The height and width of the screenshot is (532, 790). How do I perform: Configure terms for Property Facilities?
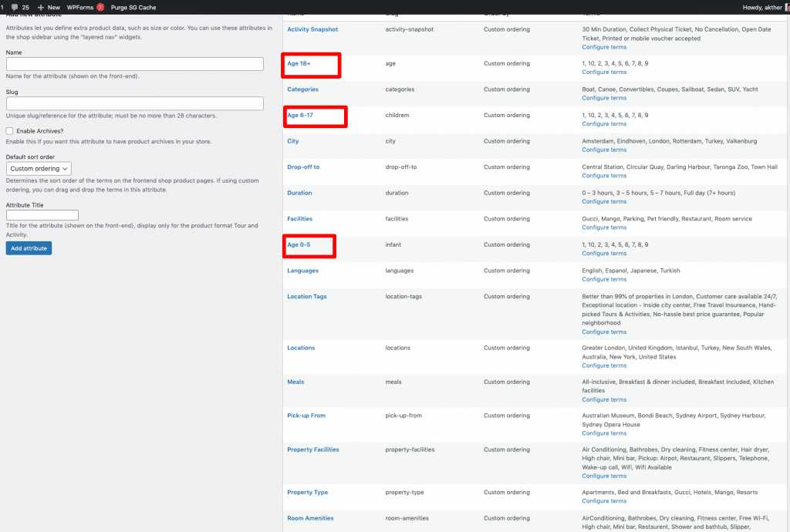point(604,476)
